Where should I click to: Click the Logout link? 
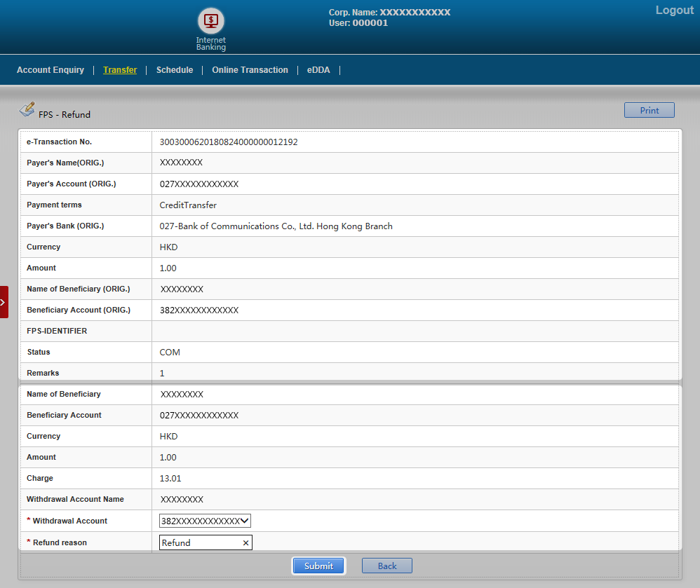click(674, 11)
